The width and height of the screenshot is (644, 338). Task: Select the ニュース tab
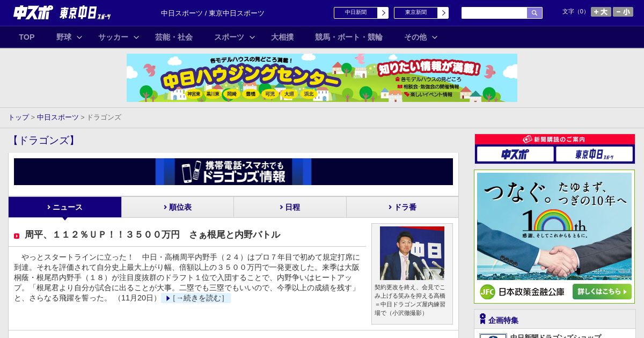[65, 207]
